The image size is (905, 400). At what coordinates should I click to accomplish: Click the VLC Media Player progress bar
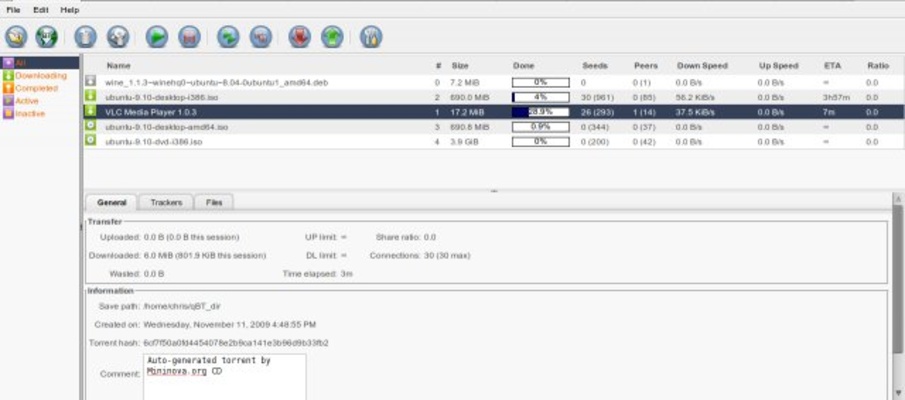click(x=540, y=112)
